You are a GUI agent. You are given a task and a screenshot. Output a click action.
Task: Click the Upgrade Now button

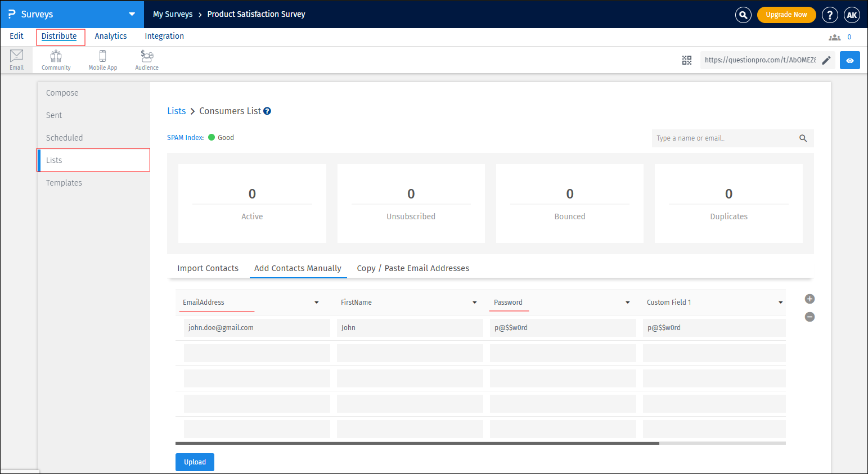click(x=786, y=15)
